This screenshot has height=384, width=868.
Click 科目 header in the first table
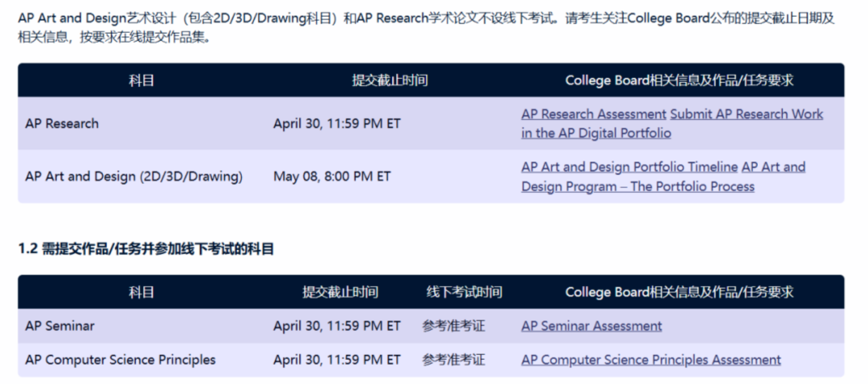tap(141, 80)
